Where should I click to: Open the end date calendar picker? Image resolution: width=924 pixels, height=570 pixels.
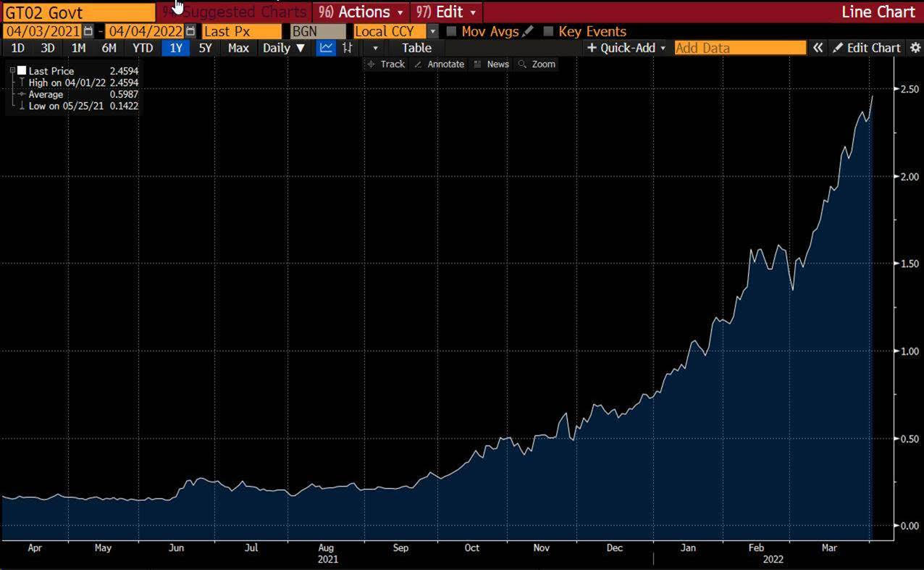(x=190, y=31)
